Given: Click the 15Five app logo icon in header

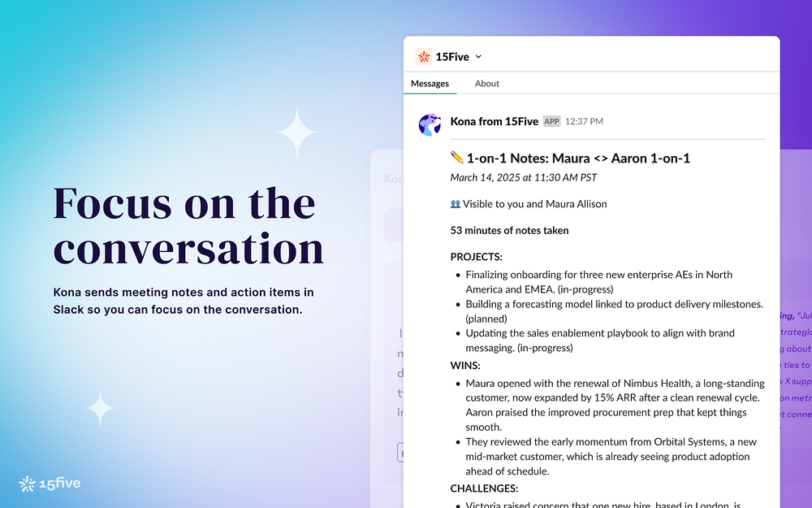Looking at the screenshot, I should click(x=424, y=57).
